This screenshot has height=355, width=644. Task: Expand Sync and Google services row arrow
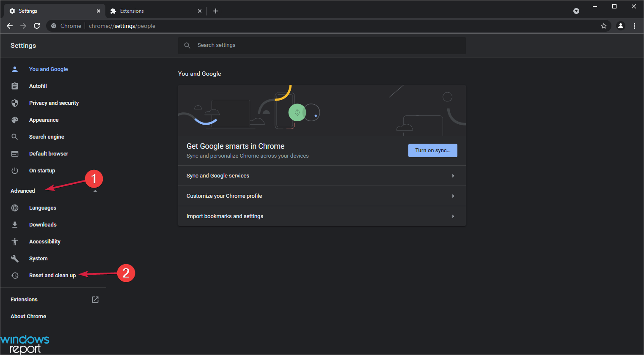tap(453, 176)
